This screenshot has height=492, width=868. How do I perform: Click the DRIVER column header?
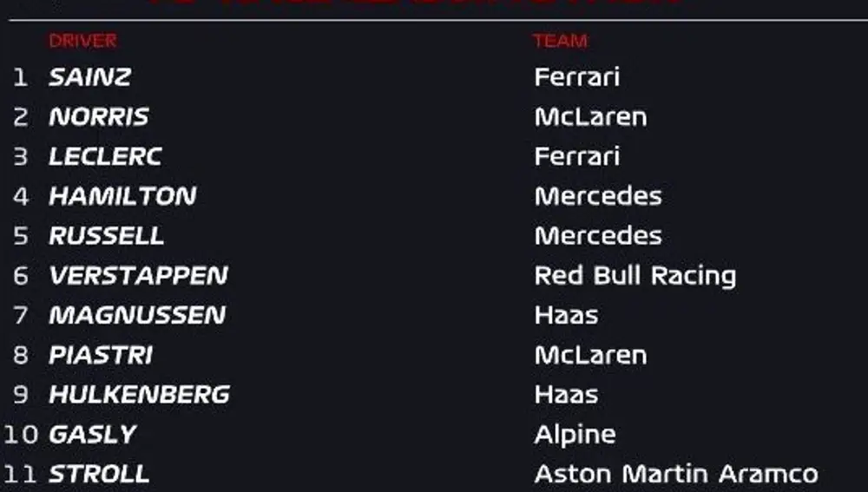pyautogui.click(x=82, y=41)
